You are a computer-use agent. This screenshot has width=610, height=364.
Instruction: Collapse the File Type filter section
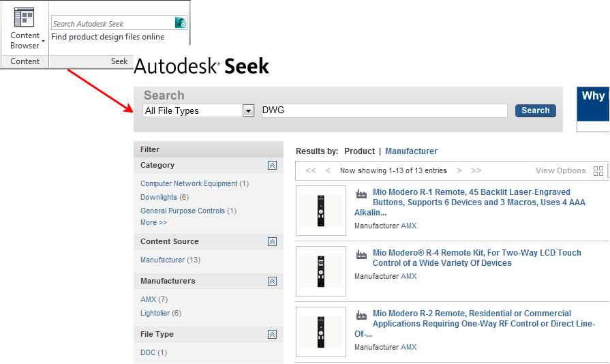272,335
